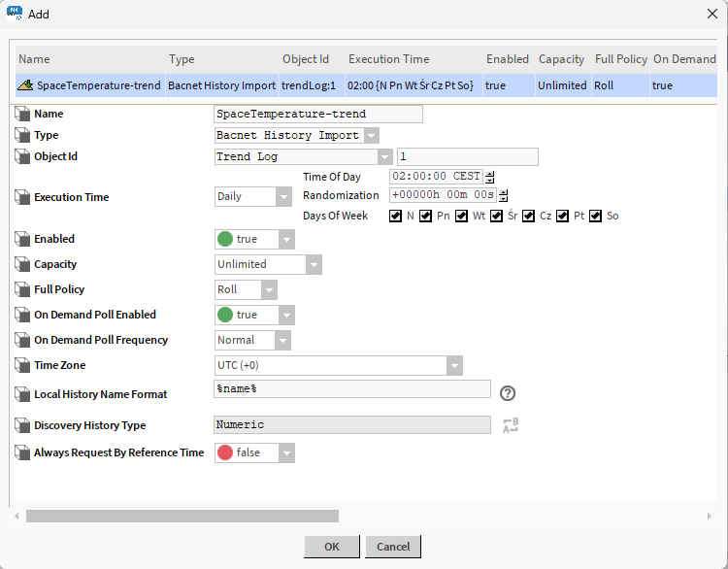Click the Object Id column header
728x569 pixels.
[x=306, y=59]
